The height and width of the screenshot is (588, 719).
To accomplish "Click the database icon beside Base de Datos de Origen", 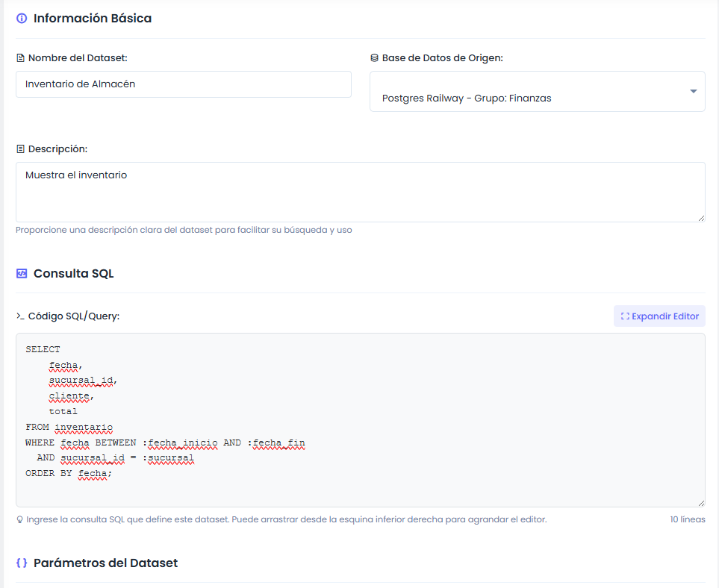I will pyautogui.click(x=376, y=57).
